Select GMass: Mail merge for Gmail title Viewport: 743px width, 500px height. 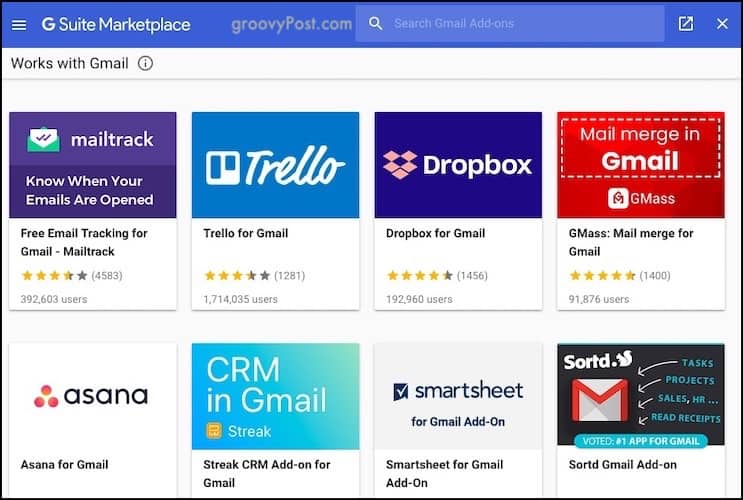[x=631, y=242]
